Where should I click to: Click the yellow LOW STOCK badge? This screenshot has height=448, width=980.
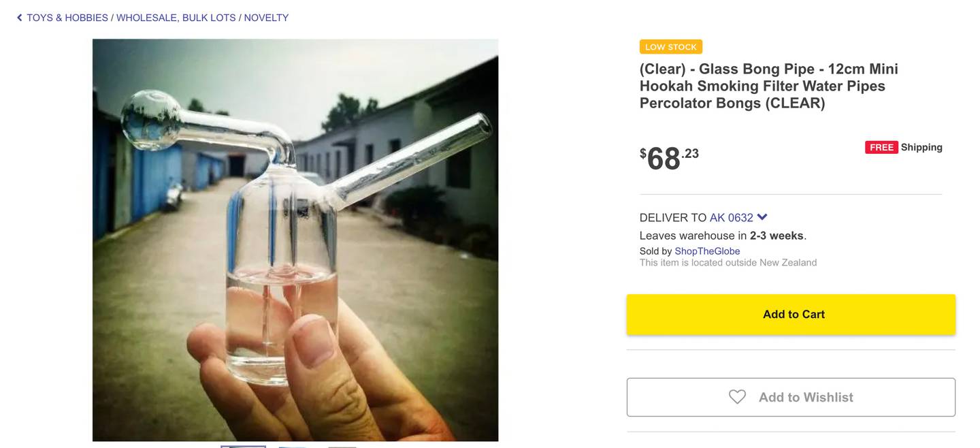click(x=670, y=47)
